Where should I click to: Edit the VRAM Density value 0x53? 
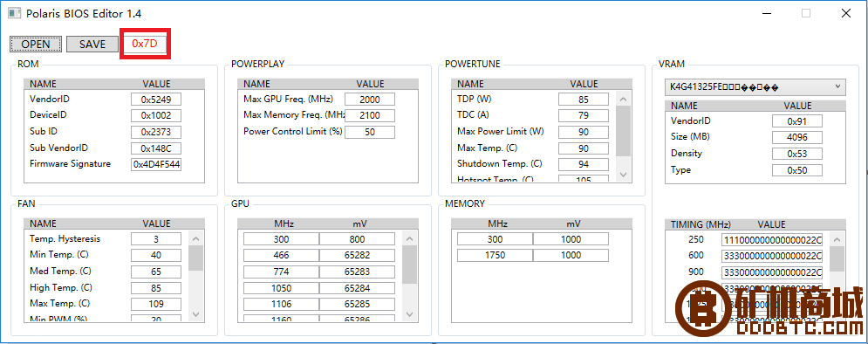tap(797, 154)
